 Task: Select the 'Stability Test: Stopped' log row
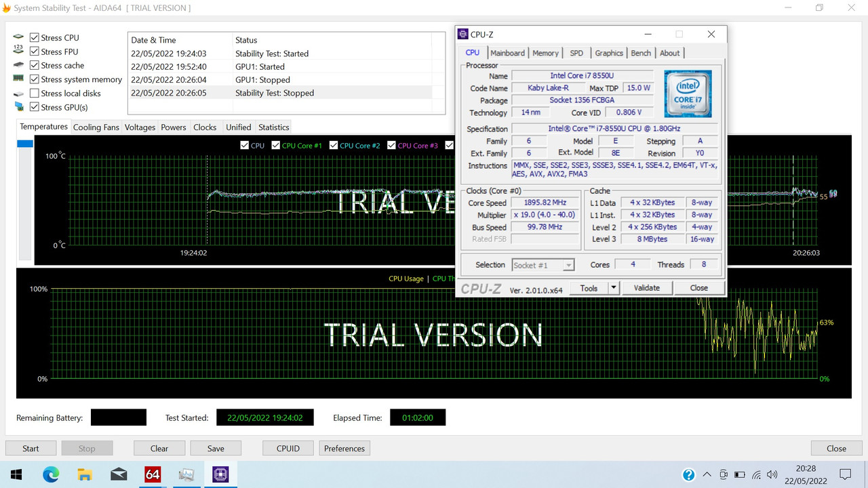(279, 93)
